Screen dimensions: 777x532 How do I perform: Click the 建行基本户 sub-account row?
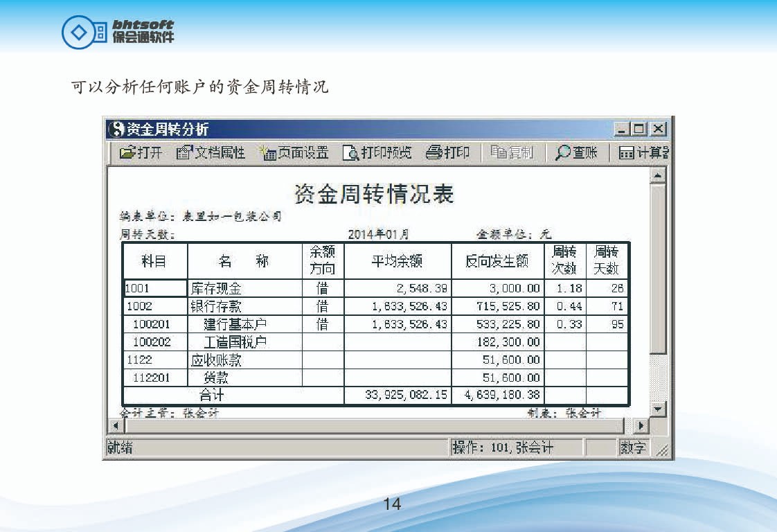point(235,324)
